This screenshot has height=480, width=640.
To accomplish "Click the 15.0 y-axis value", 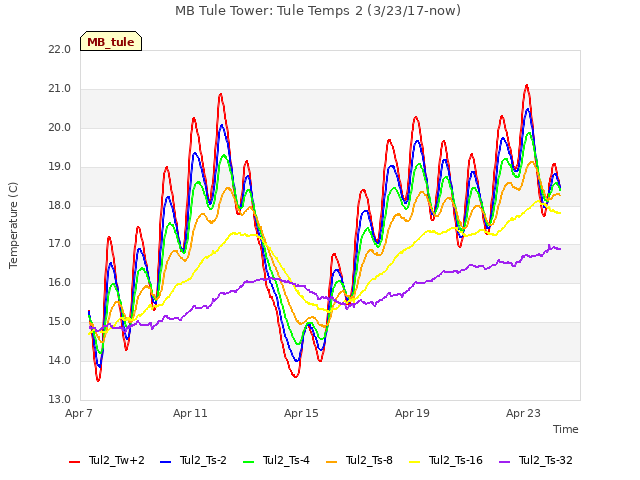I will point(60,322).
